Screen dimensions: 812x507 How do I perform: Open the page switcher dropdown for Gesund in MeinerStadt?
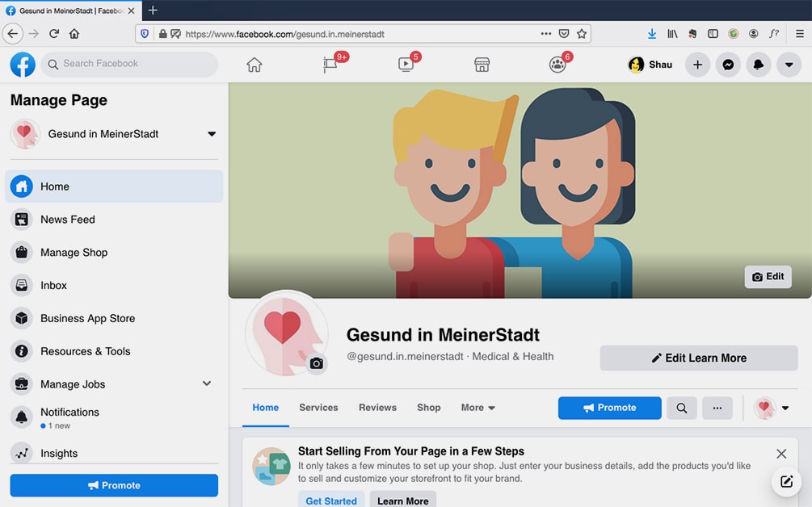click(211, 134)
